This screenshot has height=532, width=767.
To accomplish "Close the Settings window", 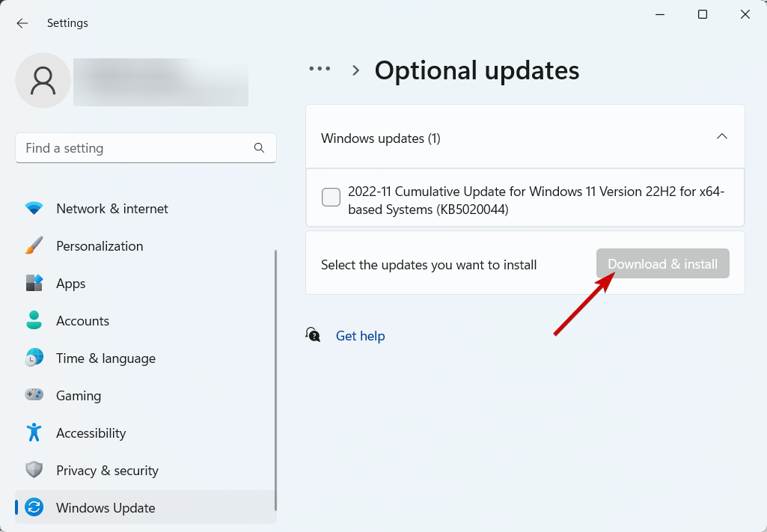I will [x=745, y=15].
